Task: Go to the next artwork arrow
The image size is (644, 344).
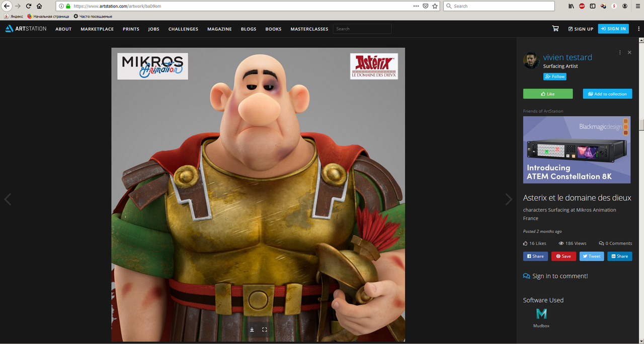Action: (x=509, y=199)
